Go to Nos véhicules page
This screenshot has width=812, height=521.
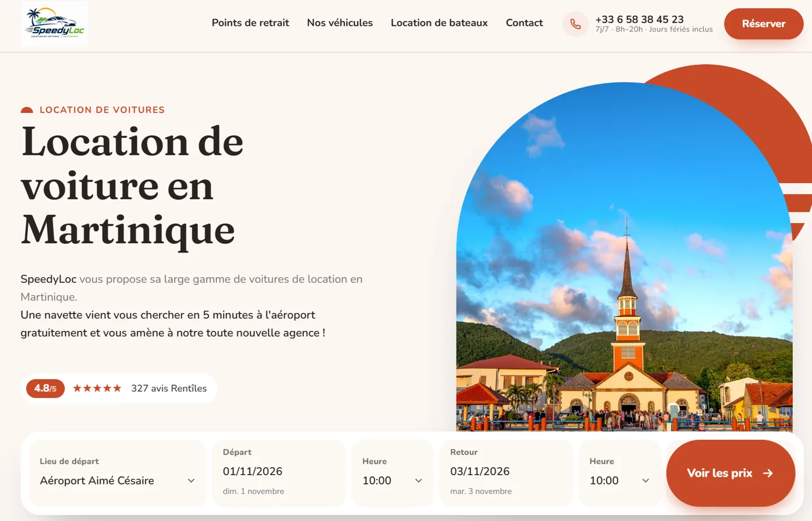click(x=340, y=23)
